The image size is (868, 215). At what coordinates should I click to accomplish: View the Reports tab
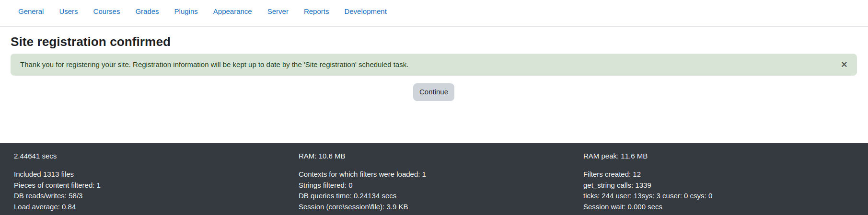(316, 11)
